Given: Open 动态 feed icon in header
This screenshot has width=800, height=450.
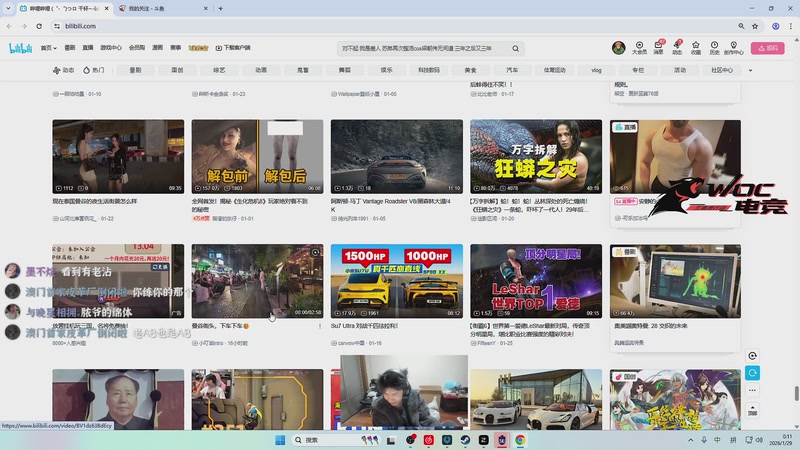Looking at the screenshot, I should pos(677,48).
